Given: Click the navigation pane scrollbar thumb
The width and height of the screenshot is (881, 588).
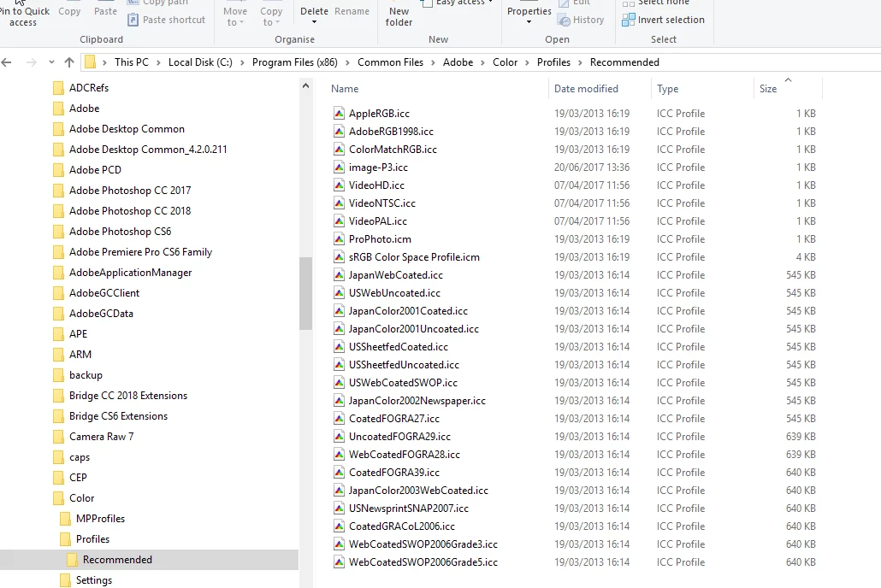Looking at the screenshot, I should 305,293.
